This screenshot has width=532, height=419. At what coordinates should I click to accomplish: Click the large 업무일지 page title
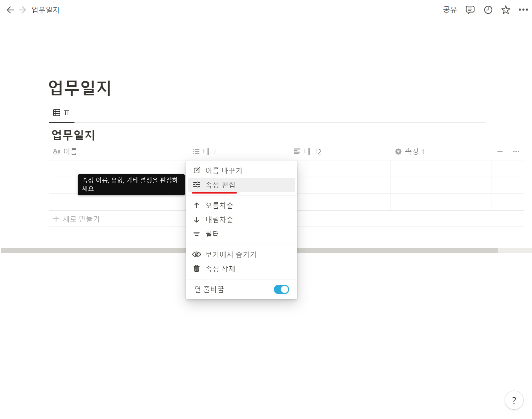click(80, 88)
